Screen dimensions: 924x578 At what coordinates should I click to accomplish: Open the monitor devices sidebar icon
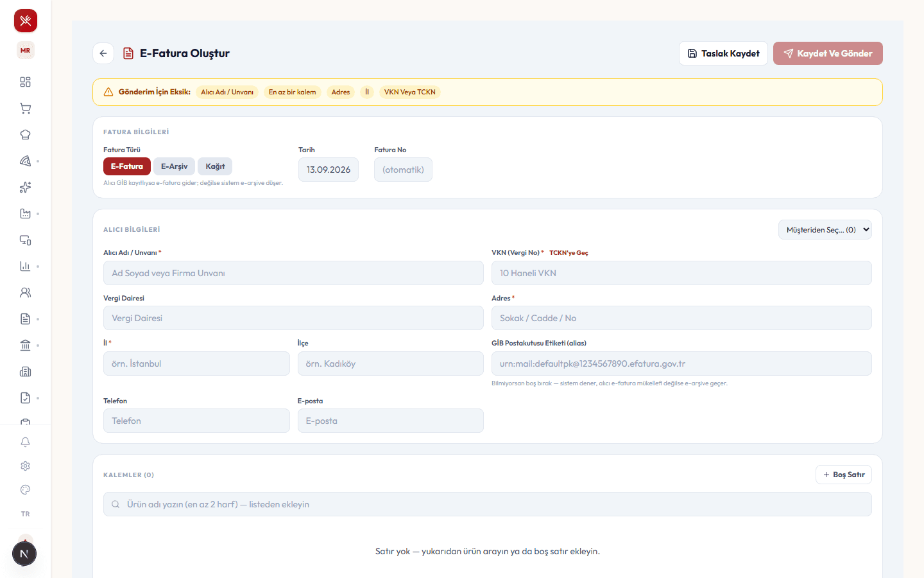tap(26, 240)
